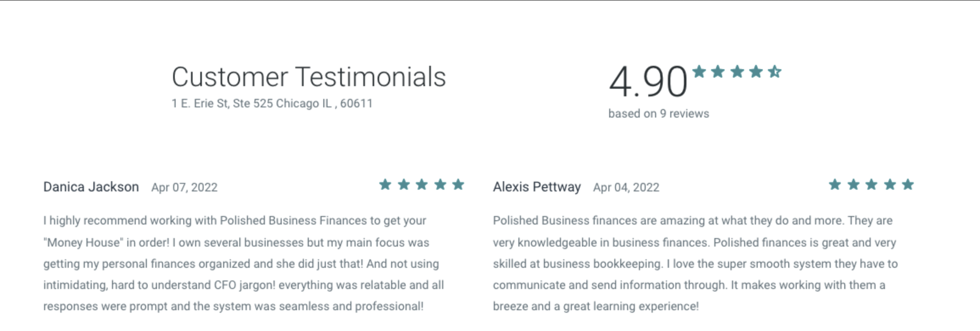Image resolution: width=980 pixels, height=331 pixels.
Task: Click the third star of overall rating
Action: click(737, 72)
